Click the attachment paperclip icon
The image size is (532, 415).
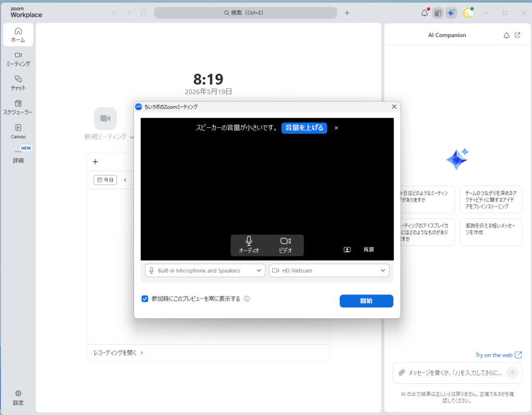(402, 372)
